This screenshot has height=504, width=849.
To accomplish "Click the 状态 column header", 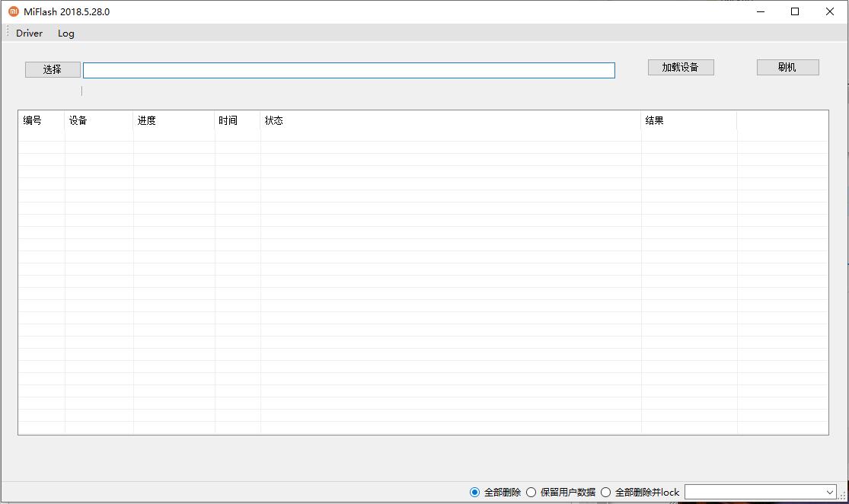I will click(x=451, y=120).
